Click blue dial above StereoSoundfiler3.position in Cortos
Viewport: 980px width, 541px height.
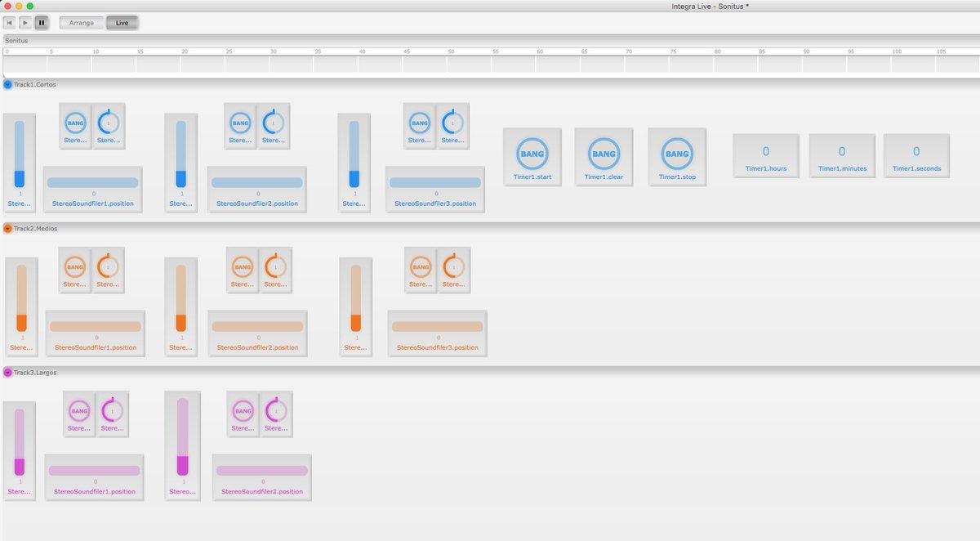click(x=452, y=123)
